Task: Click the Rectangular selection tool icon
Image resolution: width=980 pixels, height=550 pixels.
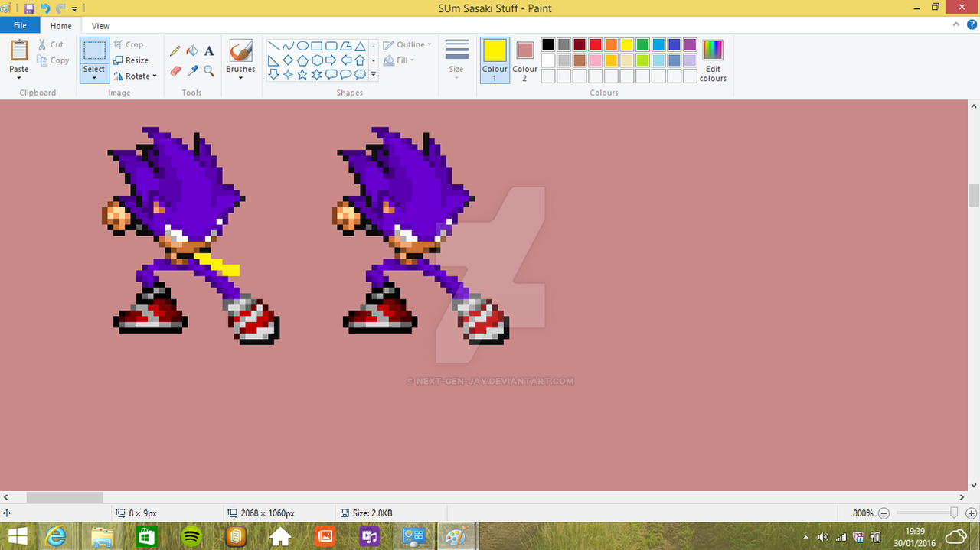Action: coord(94,50)
